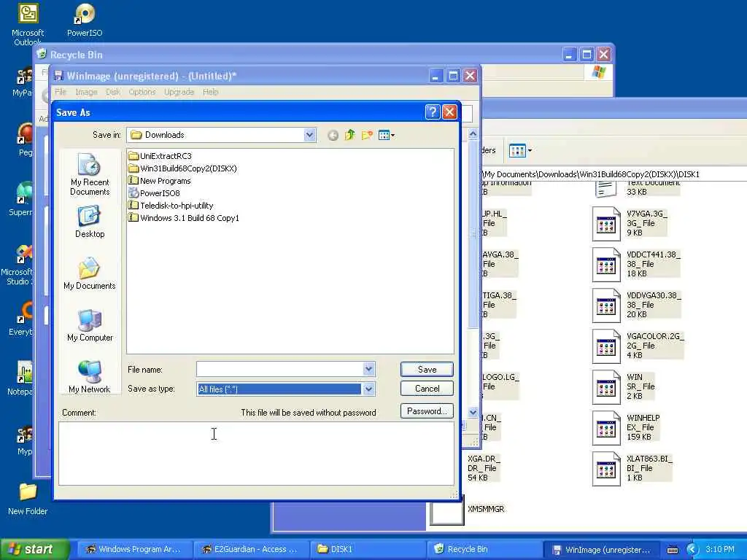
Task: Click the Password... button
Action: pyautogui.click(x=427, y=411)
